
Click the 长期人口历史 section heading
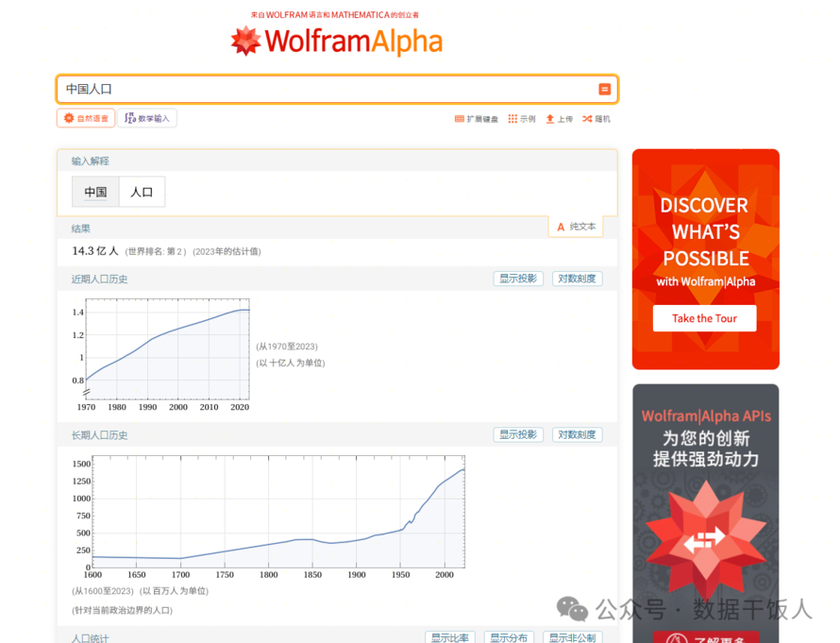[x=100, y=435]
